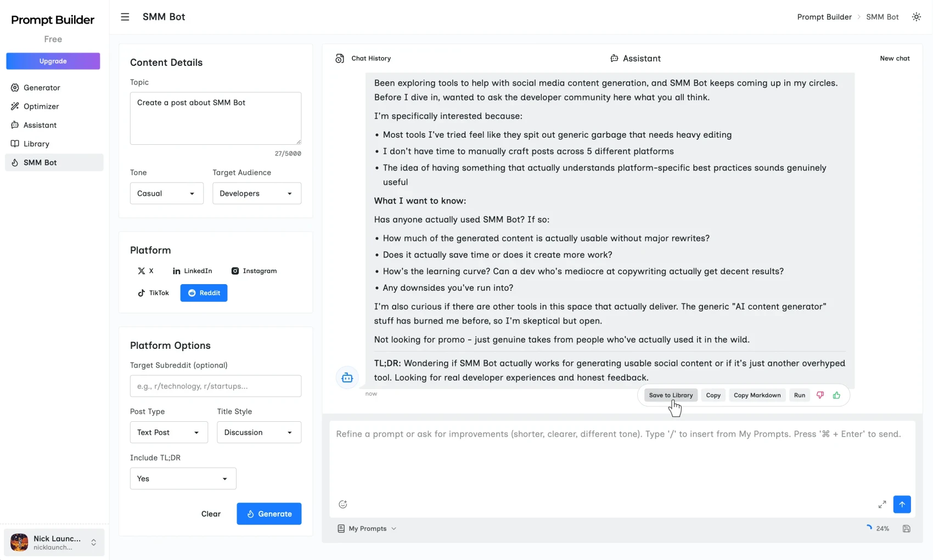Open the SMM Bot item in sidebar
The width and height of the screenshot is (933, 560).
[40, 162]
